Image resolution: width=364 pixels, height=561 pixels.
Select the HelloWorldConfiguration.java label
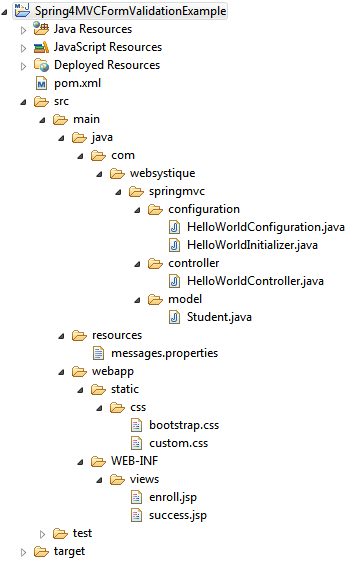click(x=266, y=227)
